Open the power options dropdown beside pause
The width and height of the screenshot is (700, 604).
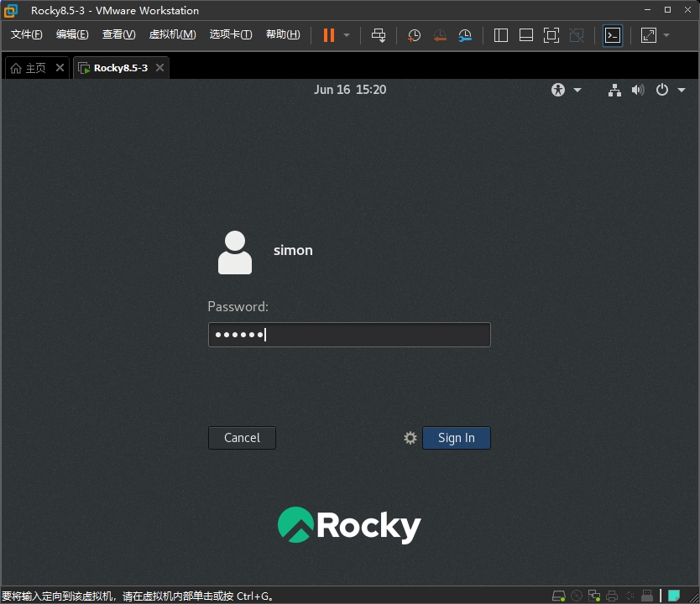coord(347,35)
